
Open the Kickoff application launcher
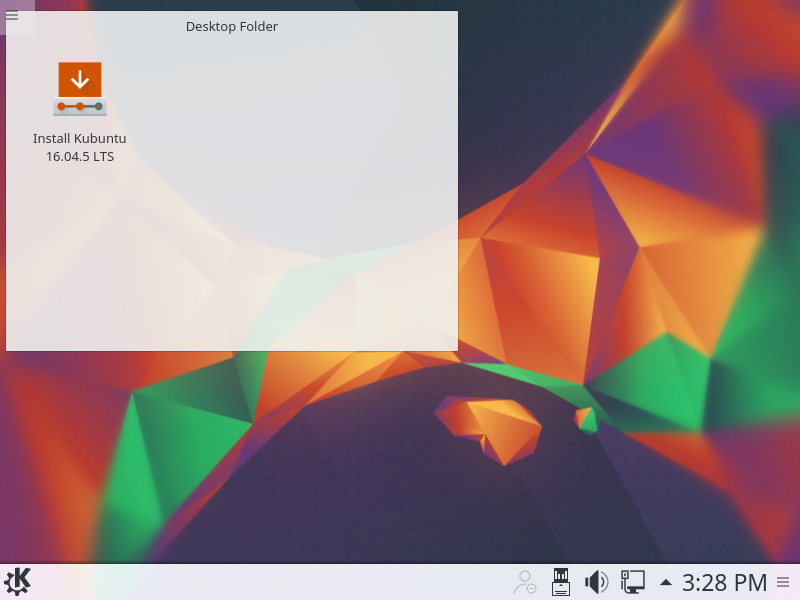click(18, 581)
